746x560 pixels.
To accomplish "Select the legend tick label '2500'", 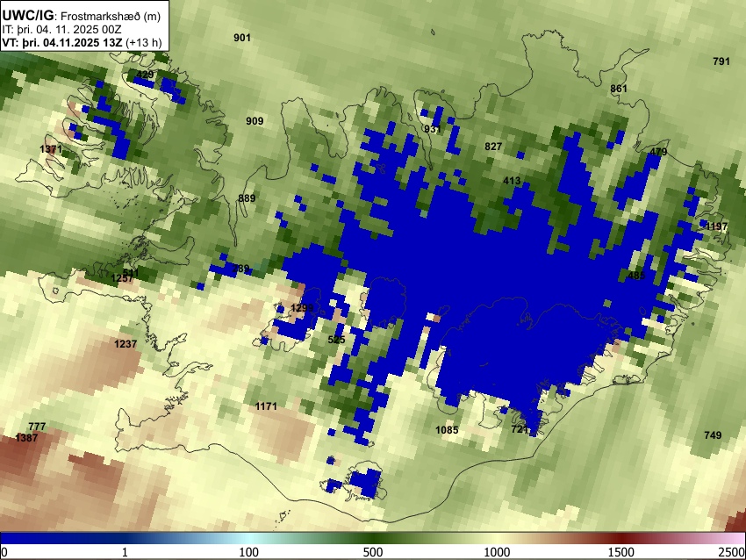I will tap(732, 552).
